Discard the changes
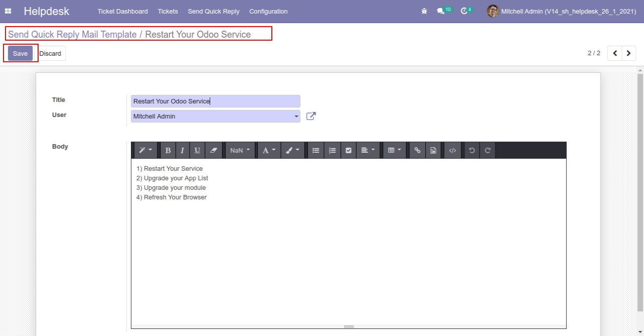Image resolution: width=644 pixels, height=336 pixels. click(50, 53)
